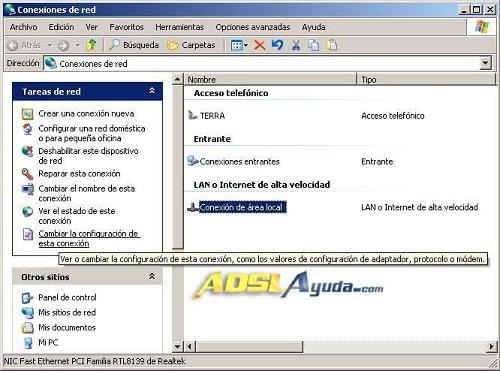500x371 pixels.
Task: Click the horizontal scrollbar left arrow
Action: point(189,347)
